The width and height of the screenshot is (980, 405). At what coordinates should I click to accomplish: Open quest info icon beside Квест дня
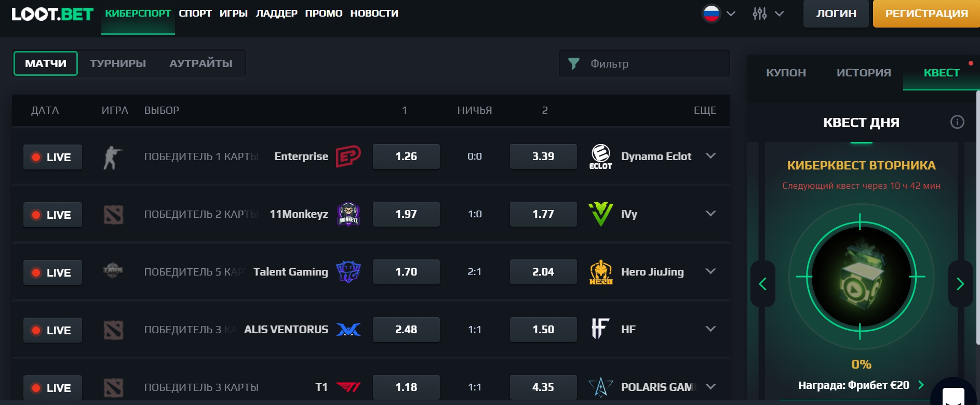tap(957, 122)
